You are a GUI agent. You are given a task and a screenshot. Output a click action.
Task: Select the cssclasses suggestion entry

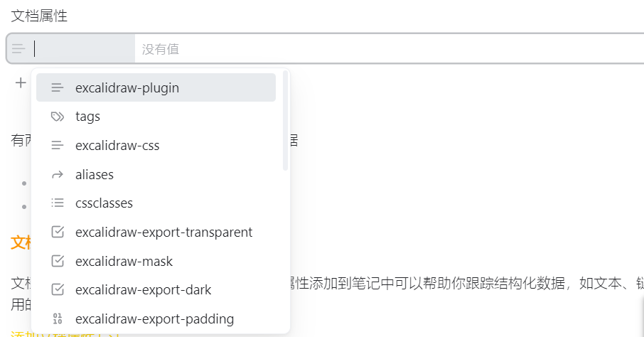click(104, 203)
